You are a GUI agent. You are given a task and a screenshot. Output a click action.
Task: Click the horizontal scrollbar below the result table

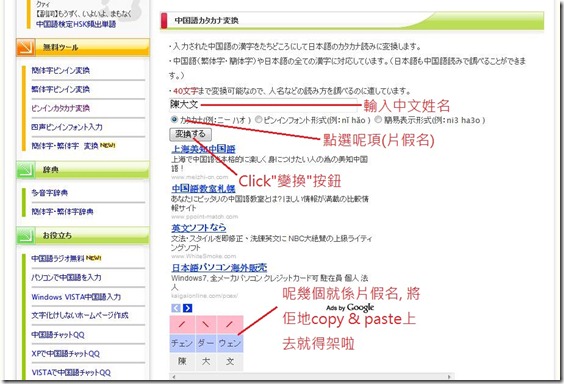[x=311, y=376]
